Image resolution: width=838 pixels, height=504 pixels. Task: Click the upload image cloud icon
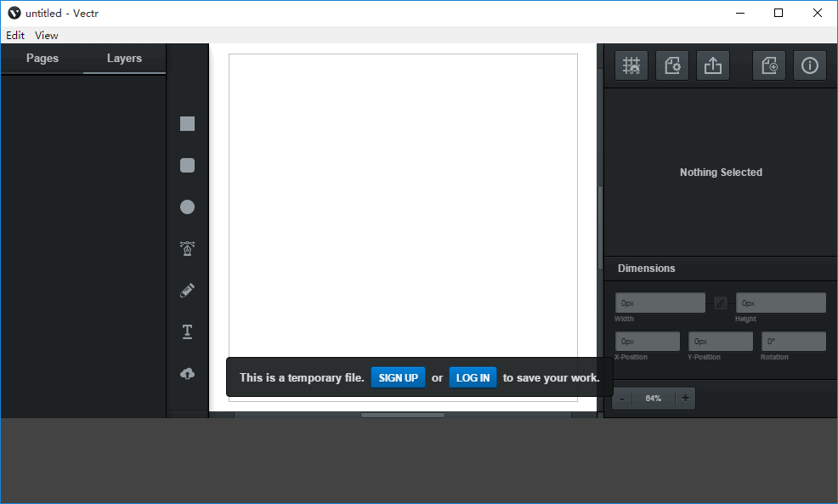[187, 374]
